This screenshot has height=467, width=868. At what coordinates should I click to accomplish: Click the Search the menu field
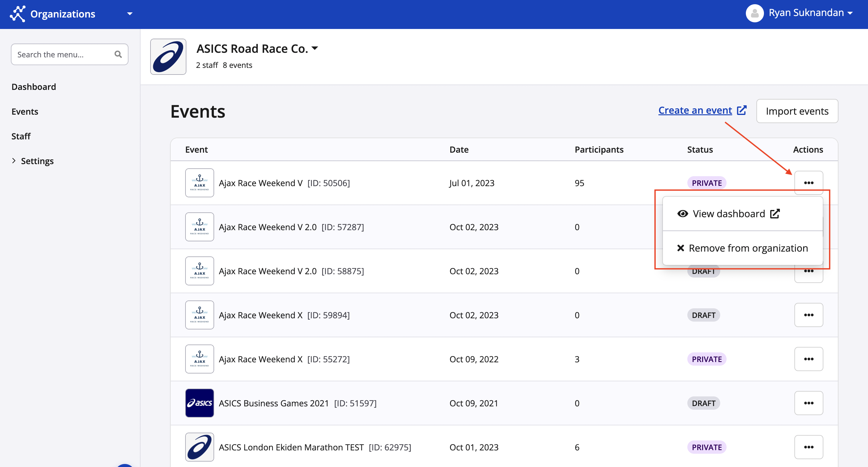point(69,54)
